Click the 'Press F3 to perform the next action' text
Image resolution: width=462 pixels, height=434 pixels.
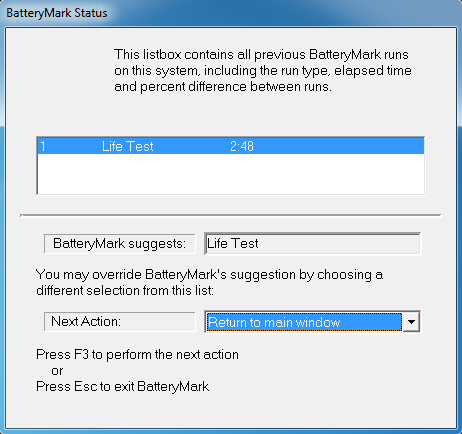(x=137, y=354)
